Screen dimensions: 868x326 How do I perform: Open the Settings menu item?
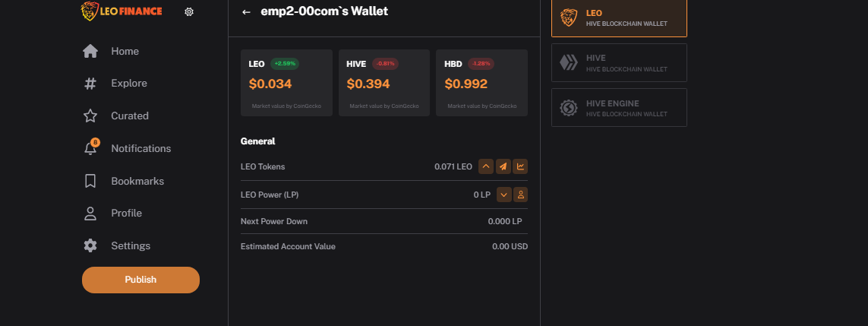131,245
